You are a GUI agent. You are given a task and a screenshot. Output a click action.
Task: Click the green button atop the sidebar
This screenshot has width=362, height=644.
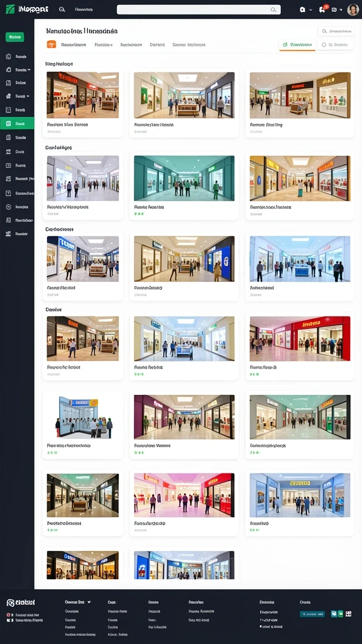pyautogui.click(x=15, y=37)
